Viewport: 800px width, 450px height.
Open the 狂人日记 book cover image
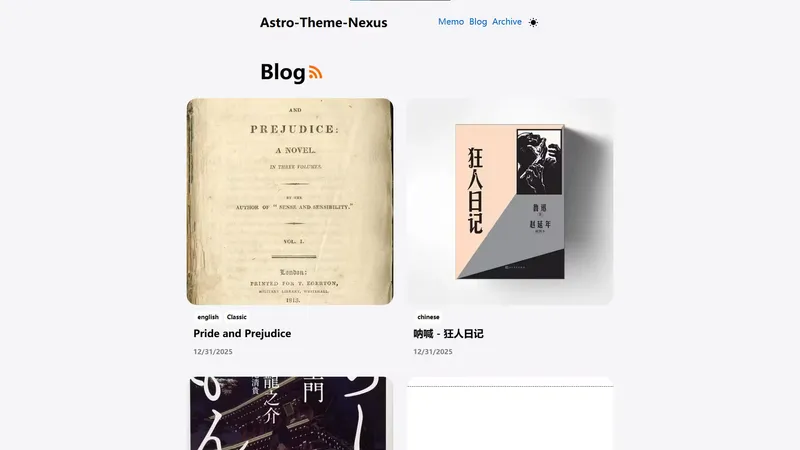(510, 202)
